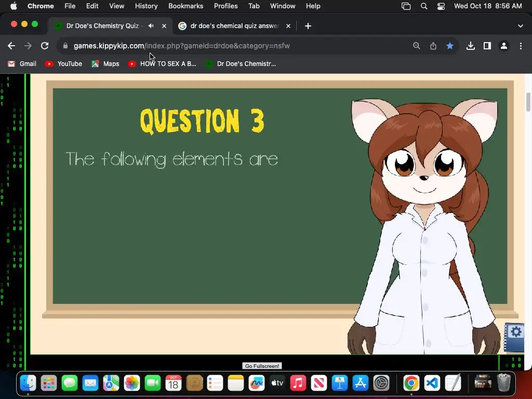This screenshot has width=532, height=399.
Task: Open Control Center in menu bar
Action: tap(441, 6)
